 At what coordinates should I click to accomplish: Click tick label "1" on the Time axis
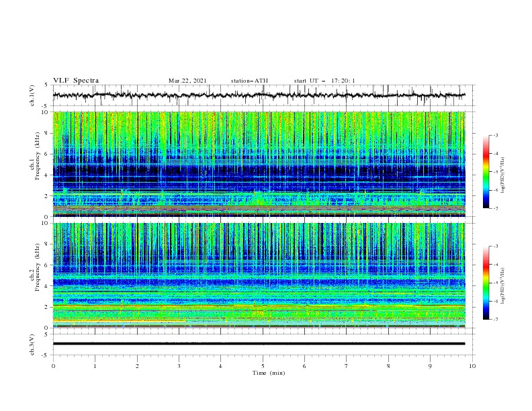pos(95,366)
